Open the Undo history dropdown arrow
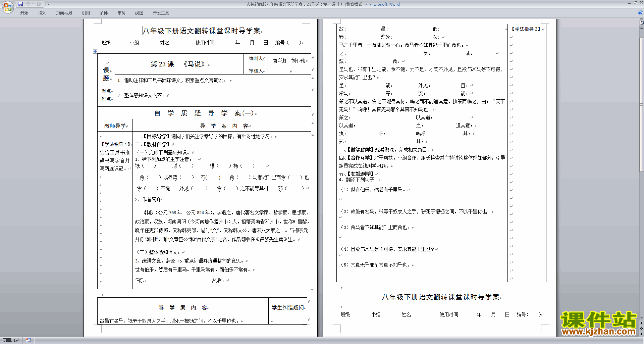This screenshot has height=344, width=644. coord(33,4)
